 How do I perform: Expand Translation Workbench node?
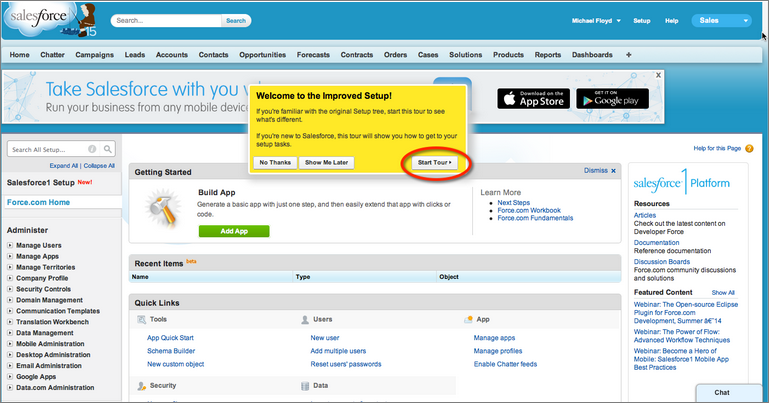click(10, 322)
